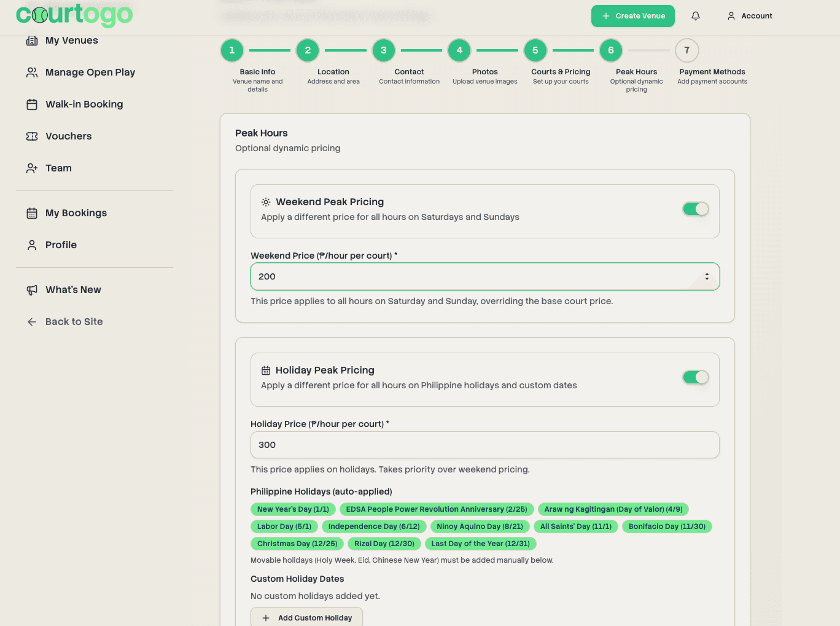Image resolution: width=840 pixels, height=626 pixels.
Task: Click the Vouchers ticket icon
Action: (x=32, y=136)
